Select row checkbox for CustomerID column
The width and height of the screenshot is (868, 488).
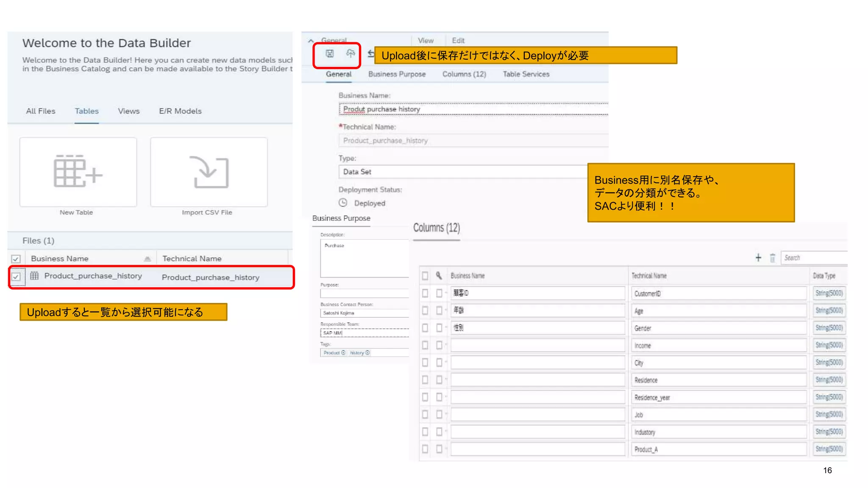pyautogui.click(x=425, y=293)
